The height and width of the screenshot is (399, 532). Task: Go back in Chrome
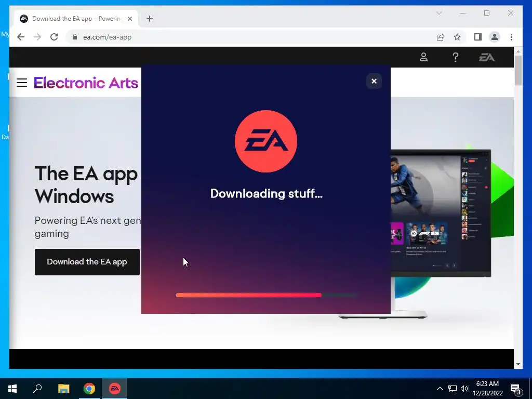(x=21, y=37)
